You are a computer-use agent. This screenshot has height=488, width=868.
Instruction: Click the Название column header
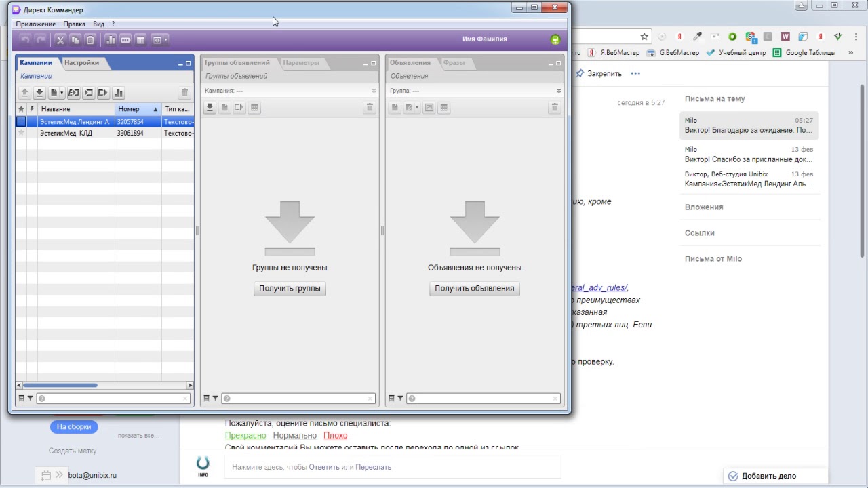76,109
